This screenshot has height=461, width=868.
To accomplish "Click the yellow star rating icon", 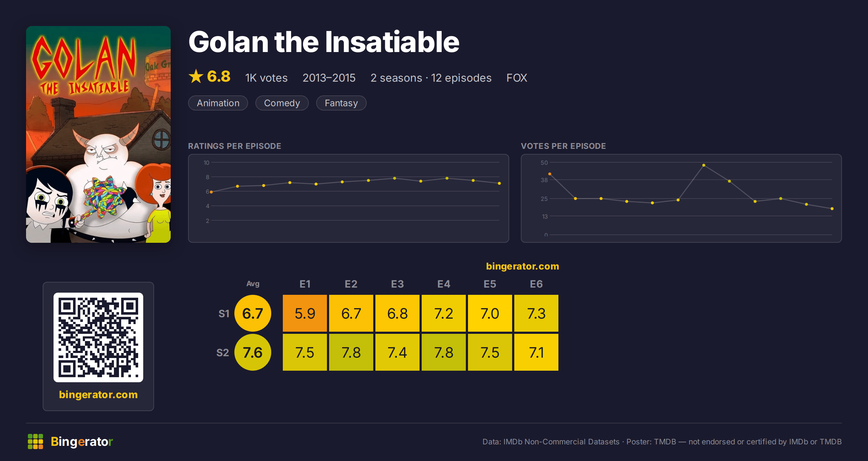I will pyautogui.click(x=196, y=76).
